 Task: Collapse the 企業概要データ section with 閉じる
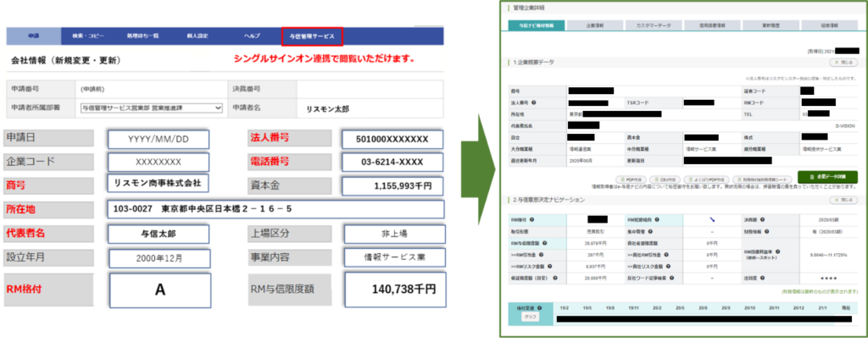[844, 62]
